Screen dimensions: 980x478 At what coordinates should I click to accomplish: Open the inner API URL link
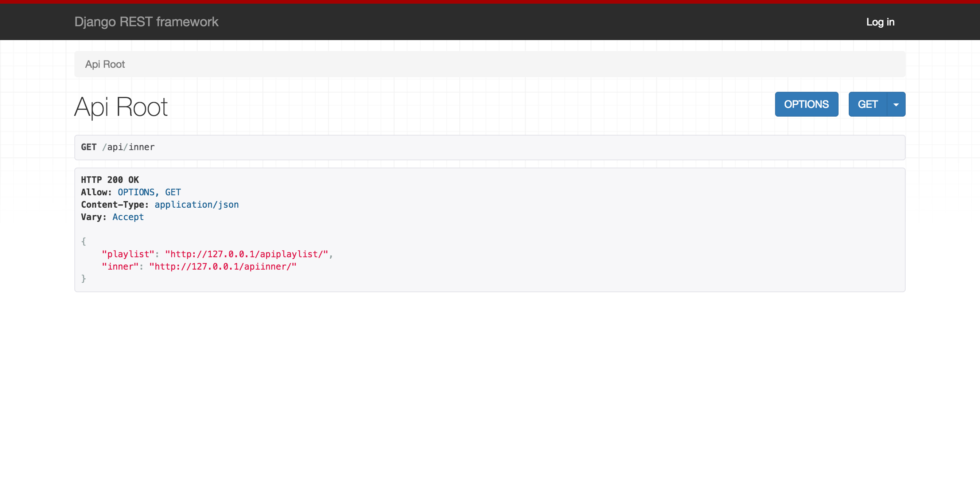tap(222, 267)
